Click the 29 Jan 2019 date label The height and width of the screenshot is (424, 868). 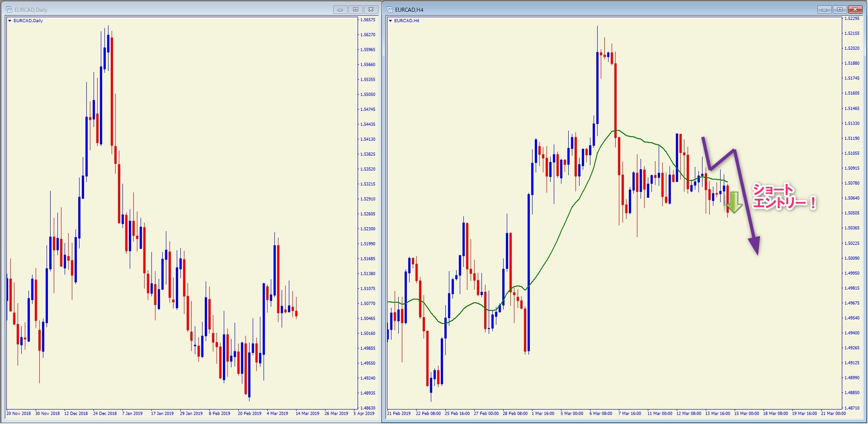[191, 414]
